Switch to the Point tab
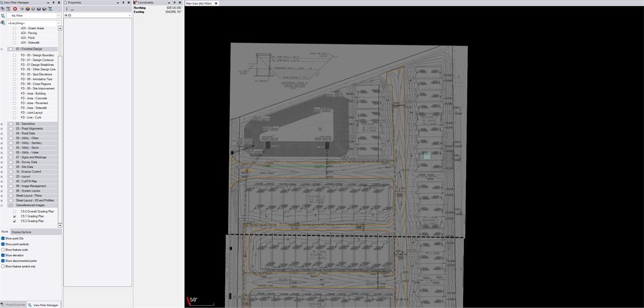644x308 pixels. [x=5, y=232]
